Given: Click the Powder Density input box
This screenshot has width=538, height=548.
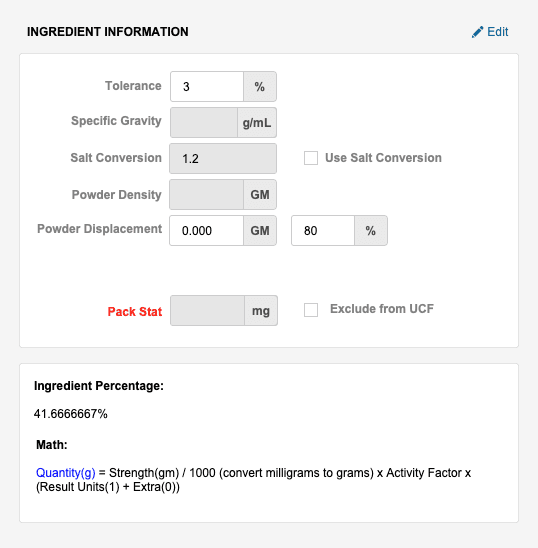Looking at the screenshot, I should point(207,195).
